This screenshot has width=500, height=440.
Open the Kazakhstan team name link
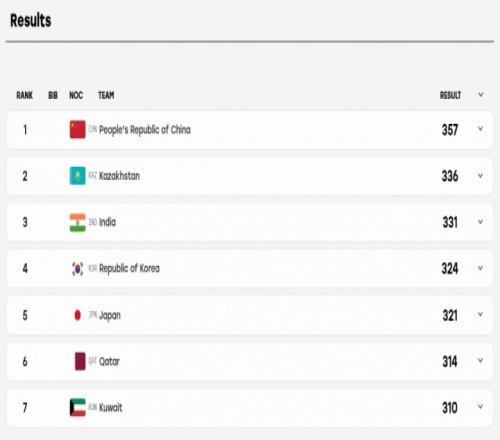click(119, 176)
